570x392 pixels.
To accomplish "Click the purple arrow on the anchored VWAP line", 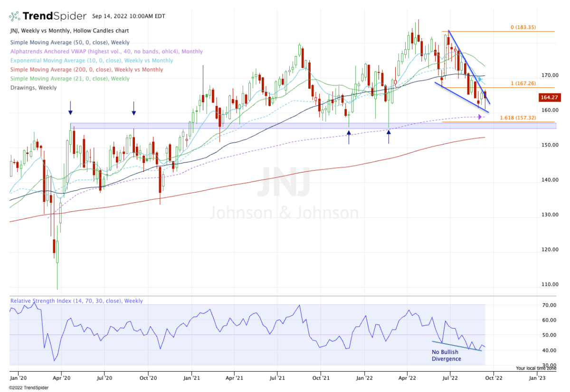I will (x=479, y=116).
